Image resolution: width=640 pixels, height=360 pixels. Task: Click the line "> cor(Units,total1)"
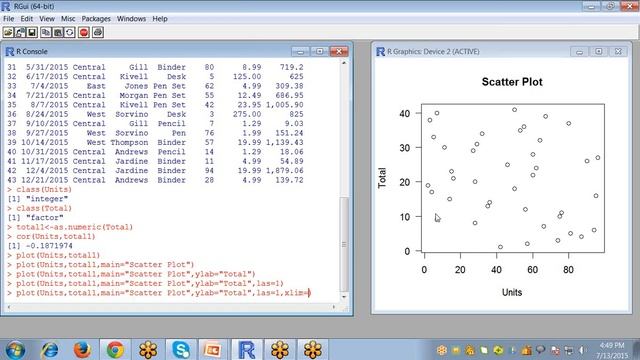pyautogui.click(x=51, y=236)
